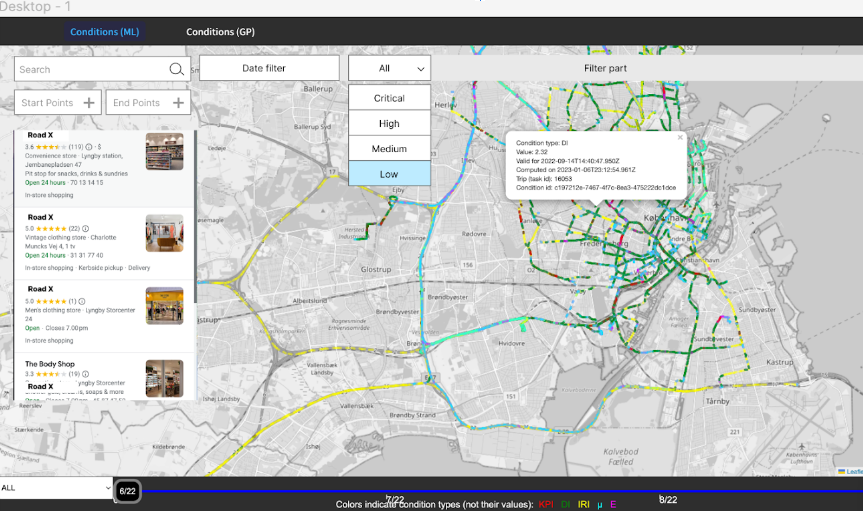Open the vintage clothing store photo
The width and height of the screenshot is (863, 511).
point(164,233)
